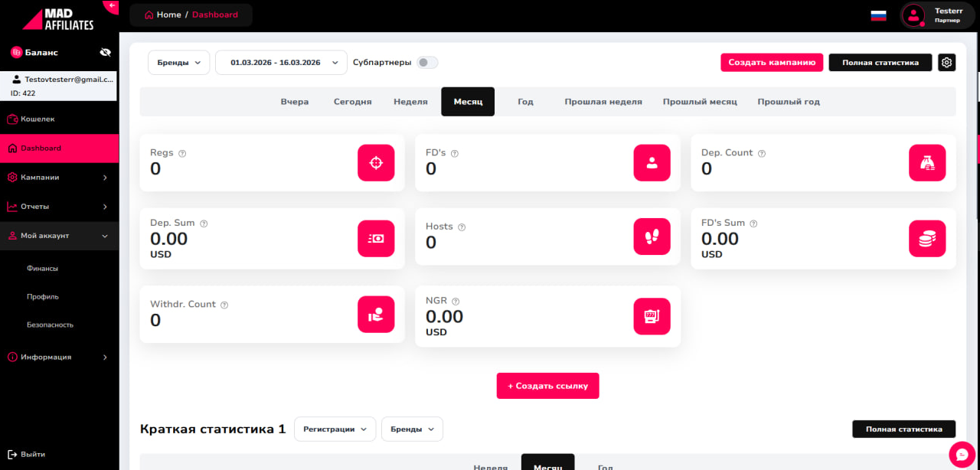The image size is (980, 470).
Task: Click the Testerr profile avatar
Action: pyautogui.click(x=914, y=15)
